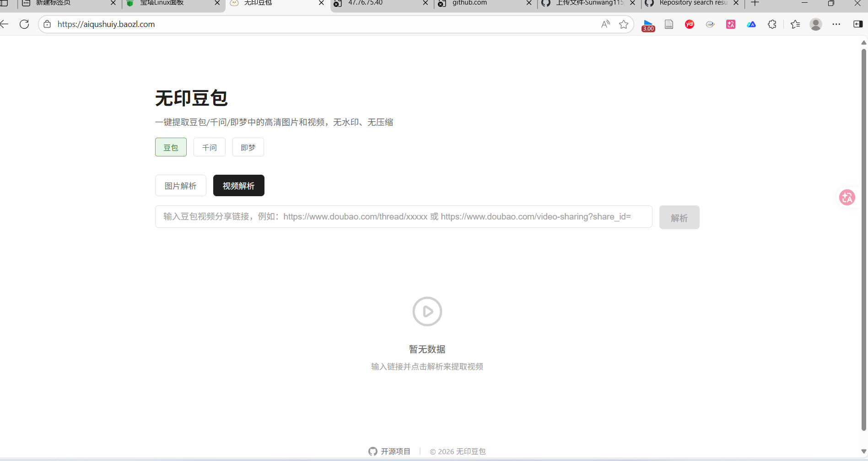Open the browser profile avatar
The image size is (868, 461).
click(816, 24)
